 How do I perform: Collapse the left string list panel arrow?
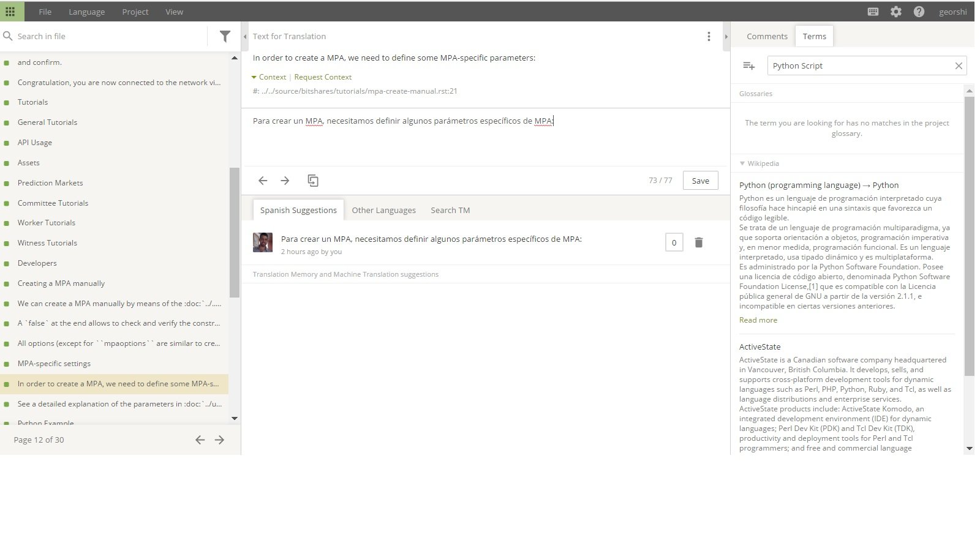245,37
